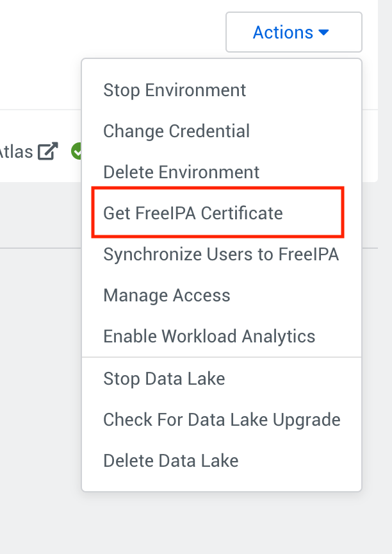The height and width of the screenshot is (554, 392).
Task: Open Atlas via the external link icon
Action: click(x=48, y=151)
